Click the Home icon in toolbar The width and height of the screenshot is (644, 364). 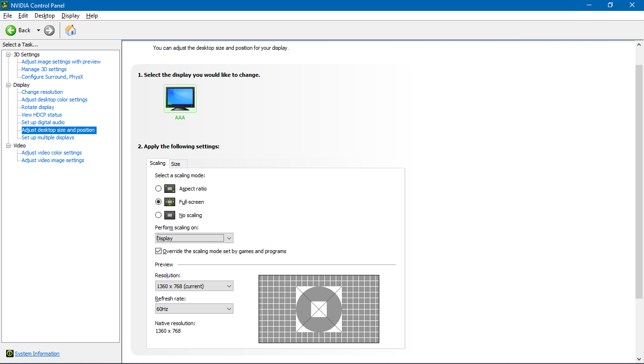point(71,30)
